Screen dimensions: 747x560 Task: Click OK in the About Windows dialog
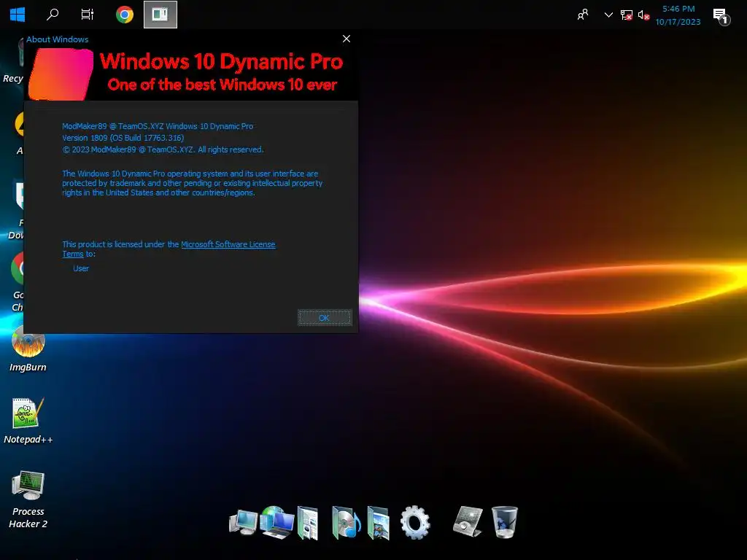[325, 318]
